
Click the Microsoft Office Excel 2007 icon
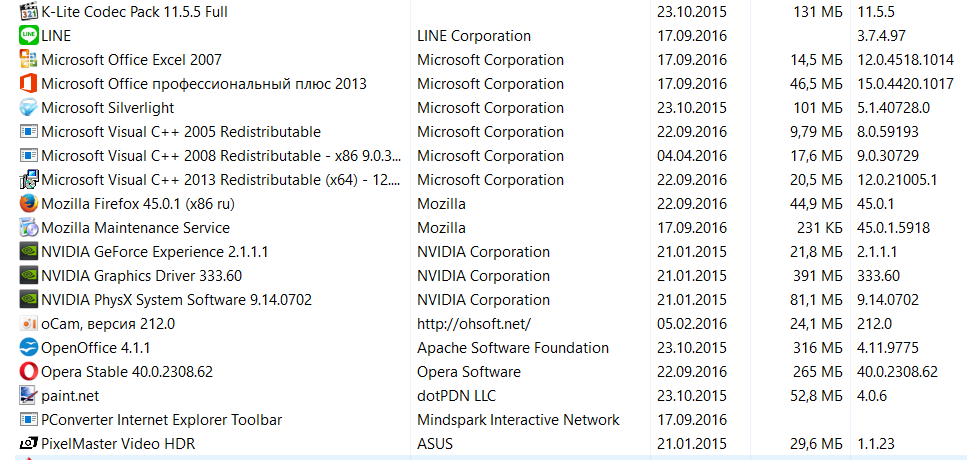(x=28, y=60)
